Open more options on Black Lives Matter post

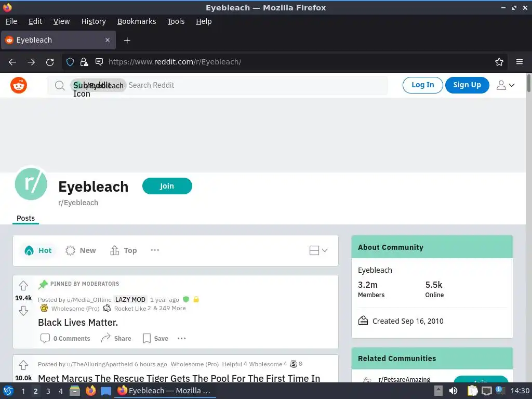click(182, 338)
